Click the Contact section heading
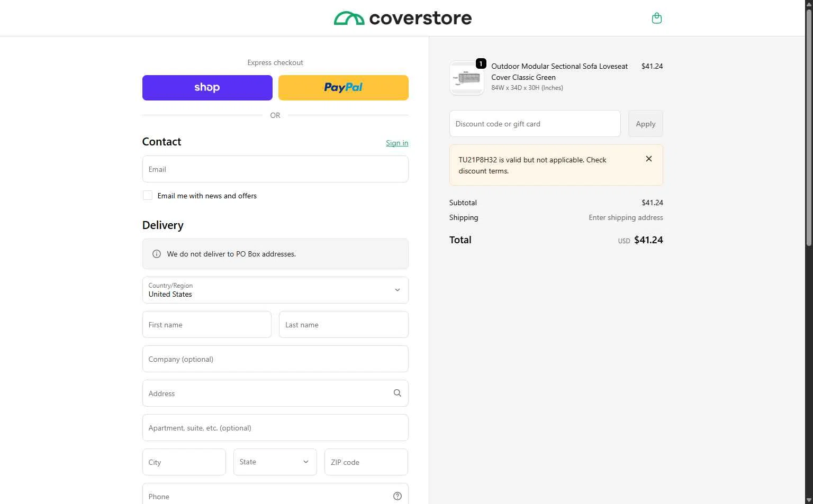Image resolution: width=813 pixels, height=504 pixels. pyautogui.click(x=162, y=142)
